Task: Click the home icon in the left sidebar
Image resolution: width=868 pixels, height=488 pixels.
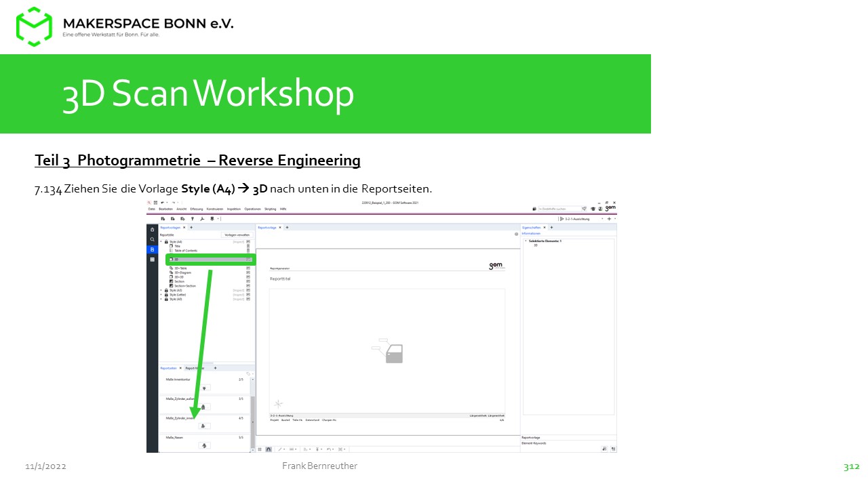Action: (x=153, y=230)
